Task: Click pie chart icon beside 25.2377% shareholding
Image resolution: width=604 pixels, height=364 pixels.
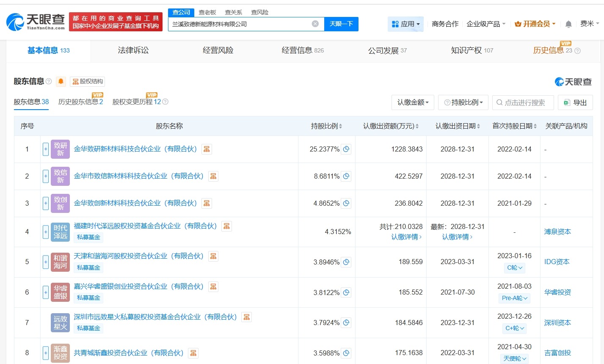Action: click(346, 149)
